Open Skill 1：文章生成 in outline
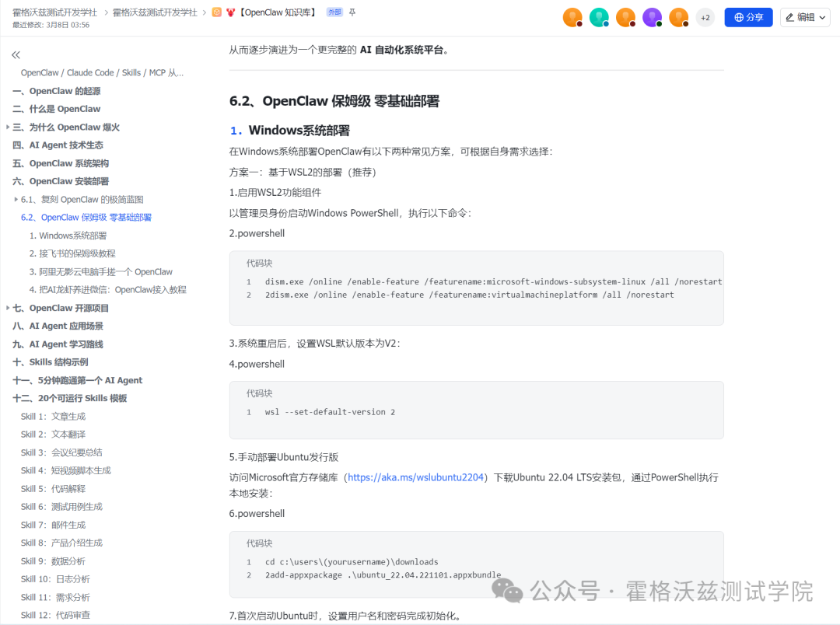The image size is (840, 625). (53, 416)
